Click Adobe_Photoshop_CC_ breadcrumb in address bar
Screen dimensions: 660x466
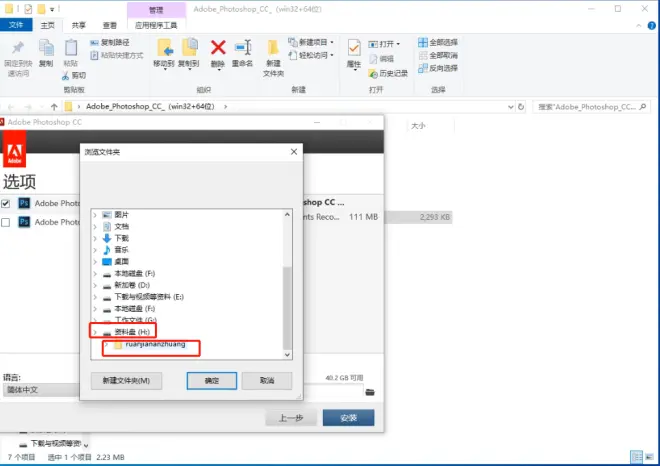[150, 107]
